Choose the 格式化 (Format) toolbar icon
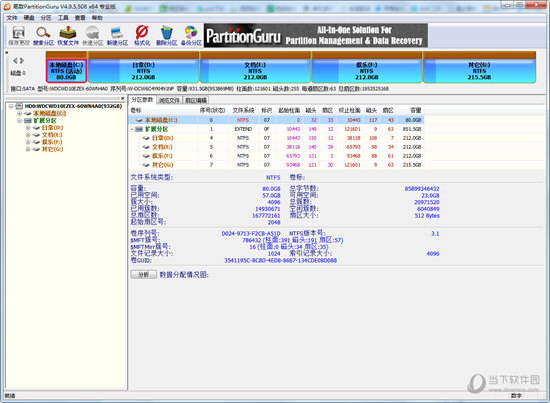The width and height of the screenshot is (550, 403). coord(142,36)
